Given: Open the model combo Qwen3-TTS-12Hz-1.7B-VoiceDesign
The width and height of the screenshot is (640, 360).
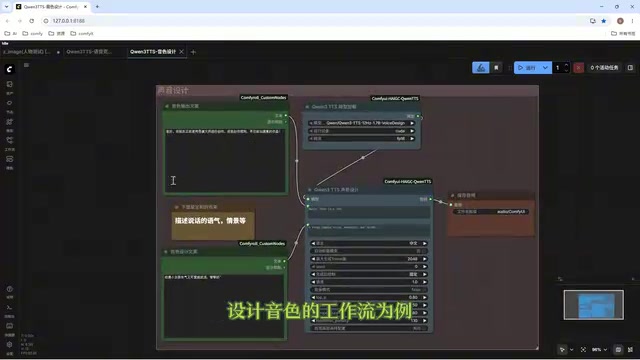Looking at the screenshot, I should tap(362, 123).
